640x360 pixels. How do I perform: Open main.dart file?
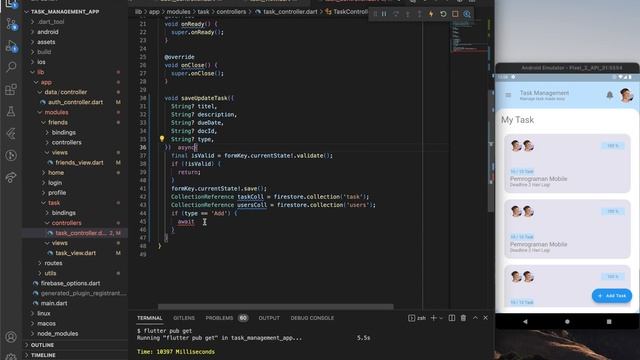(54, 303)
